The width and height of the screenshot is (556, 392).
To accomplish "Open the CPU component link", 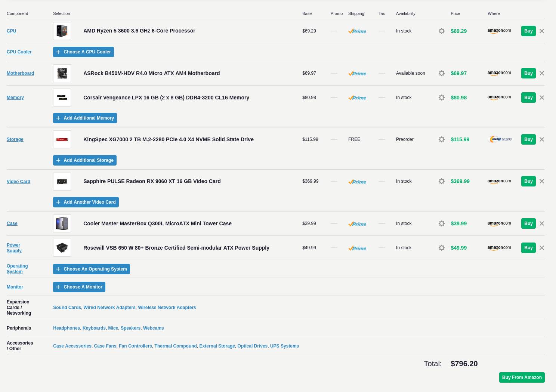I will 11,31.
